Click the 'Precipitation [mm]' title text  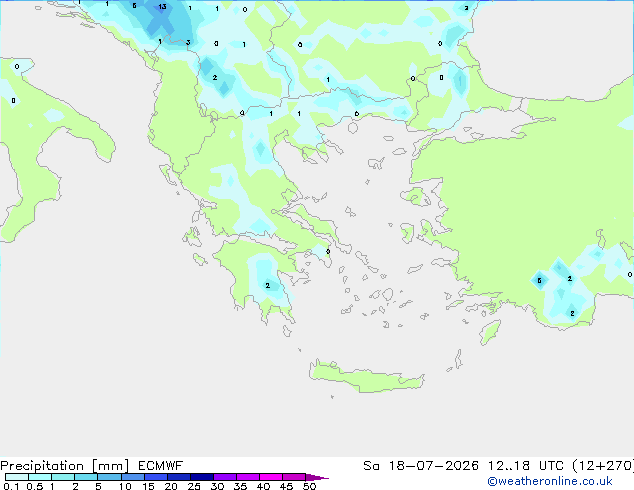tap(65, 466)
